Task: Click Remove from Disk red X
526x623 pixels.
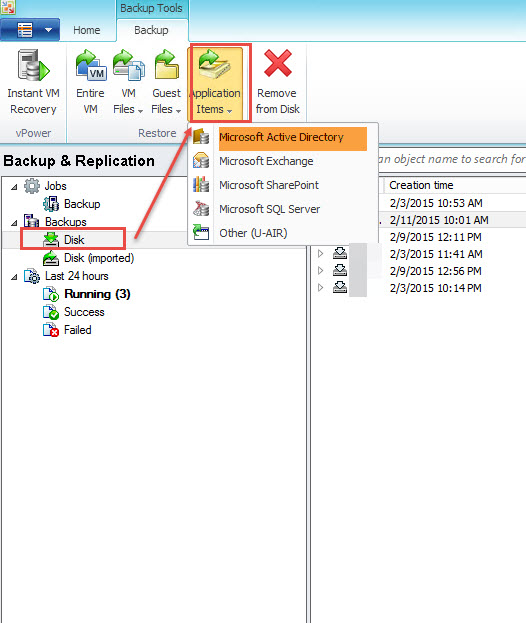Action: click(x=278, y=63)
